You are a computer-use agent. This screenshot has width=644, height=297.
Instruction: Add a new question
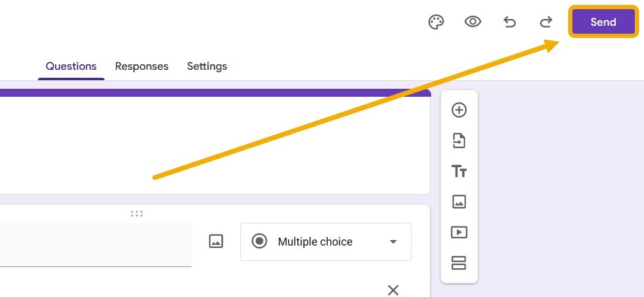[459, 110]
